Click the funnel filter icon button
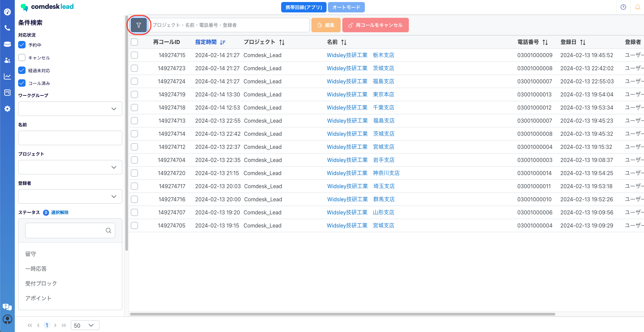 [x=138, y=25]
